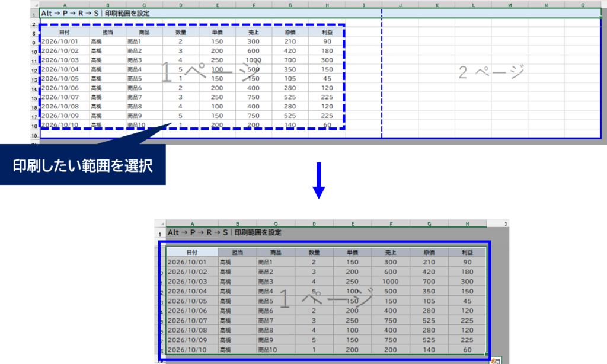The image size is (607, 364).
Task: Click the 'Alt → P → R → S' title cell in the upper sheet
Action: [x=95, y=13]
